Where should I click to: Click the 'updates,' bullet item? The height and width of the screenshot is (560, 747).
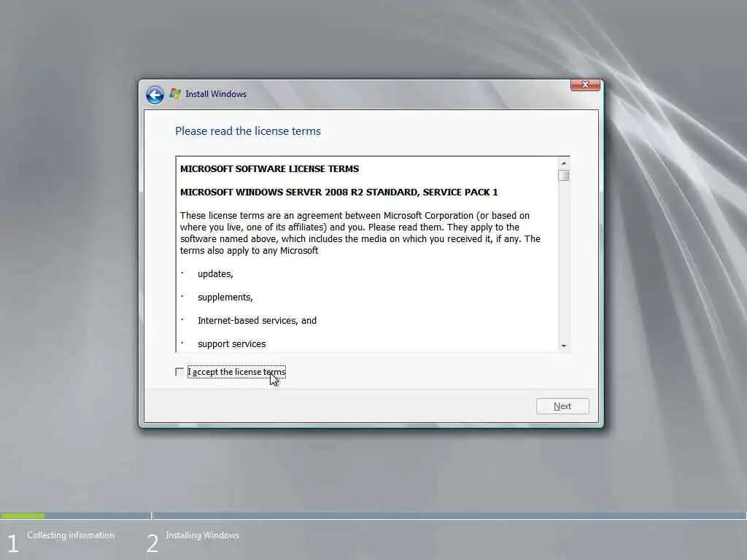[x=215, y=274]
